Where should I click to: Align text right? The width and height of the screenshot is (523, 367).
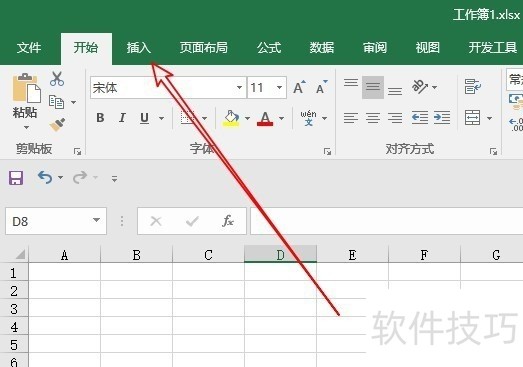(x=395, y=118)
